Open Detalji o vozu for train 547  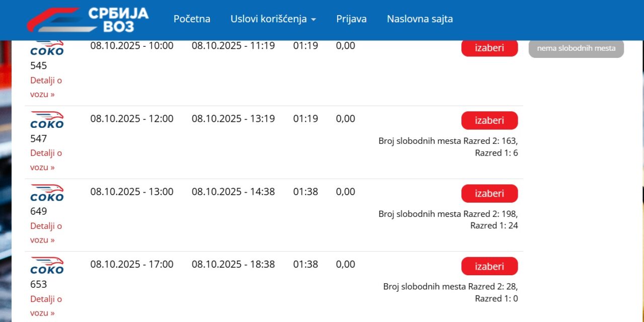click(x=46, y=159)
